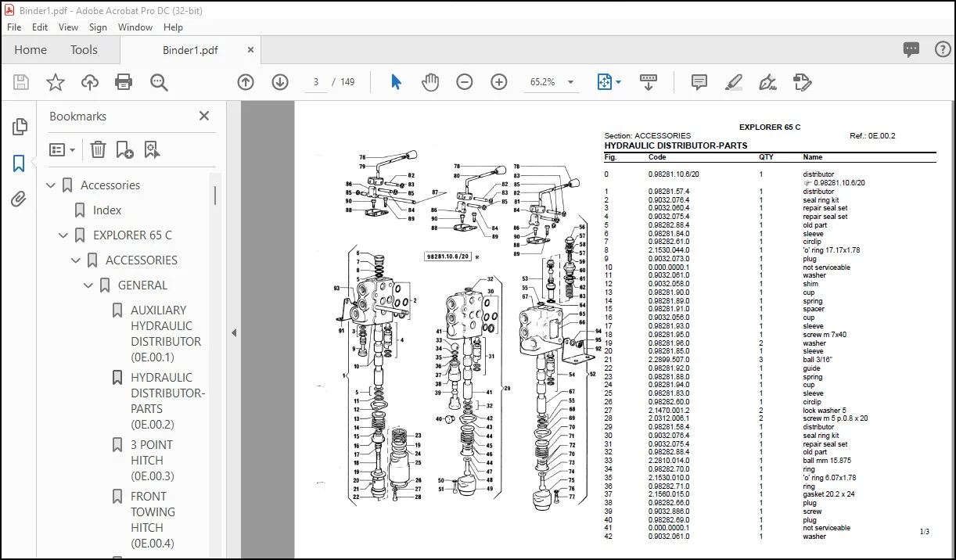
Task: Open the bookmarks options dropdown menu
Action: tap(63, 149)
